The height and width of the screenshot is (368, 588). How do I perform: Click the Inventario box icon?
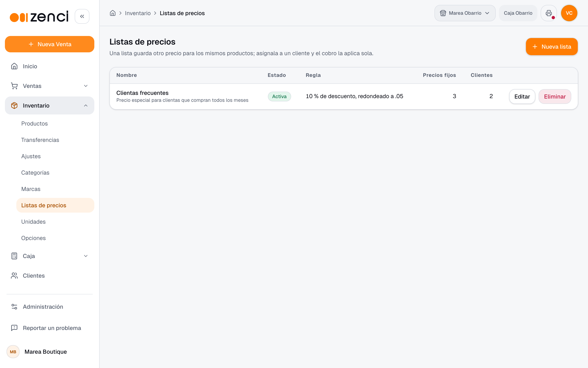click(14, 105)
